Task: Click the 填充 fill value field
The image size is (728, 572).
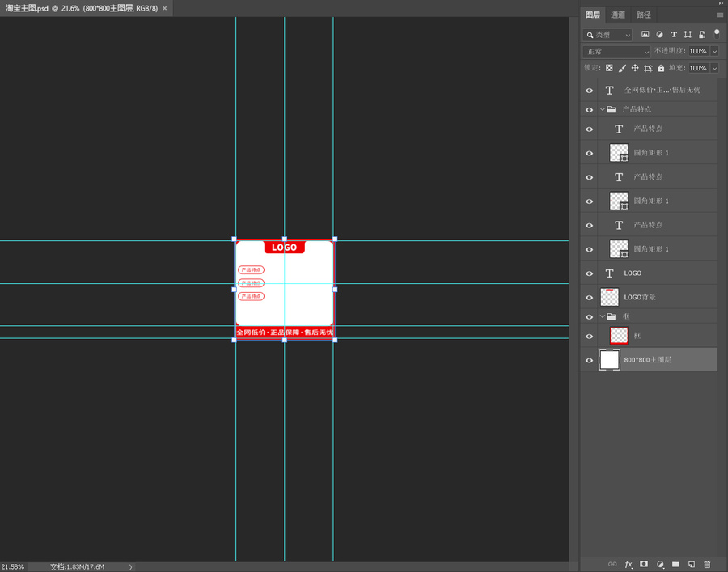Action: (698, 68)
